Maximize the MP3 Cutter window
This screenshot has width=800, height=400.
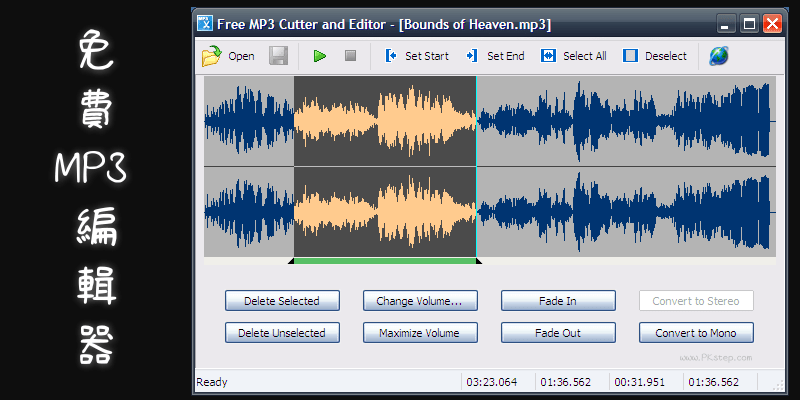coord(749,23)
